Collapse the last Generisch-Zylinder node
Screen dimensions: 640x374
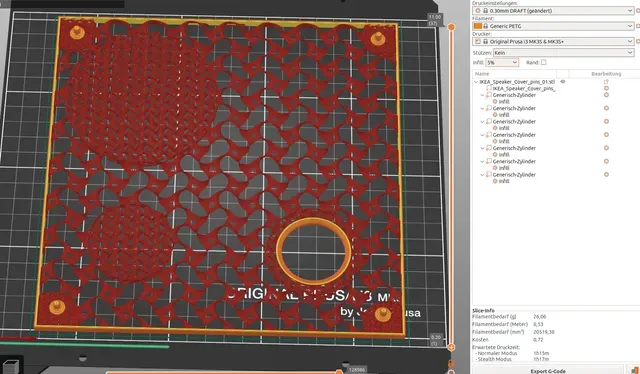(x=482, y=175)
